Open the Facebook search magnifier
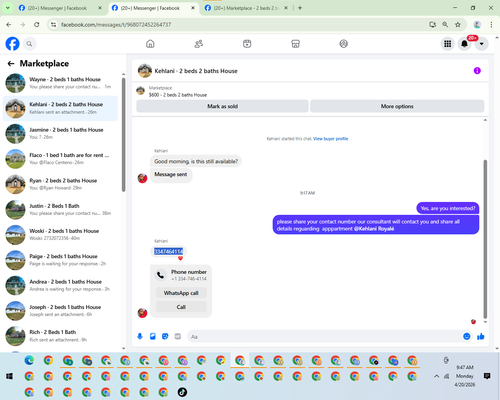Image resolution: width=500 pixels, height=400 pixels. click(29, 44)
